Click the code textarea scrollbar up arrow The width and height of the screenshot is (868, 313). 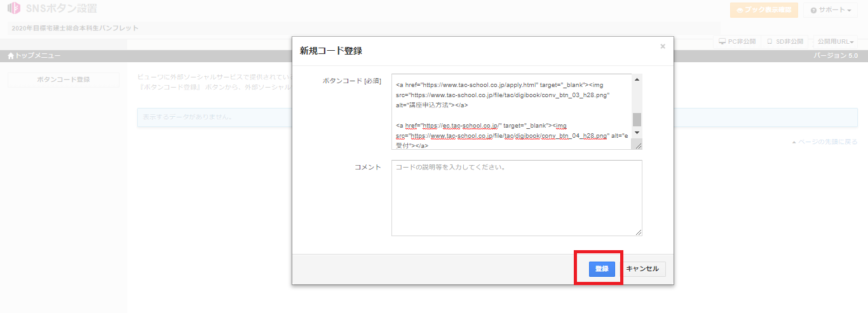click(637, 79)
